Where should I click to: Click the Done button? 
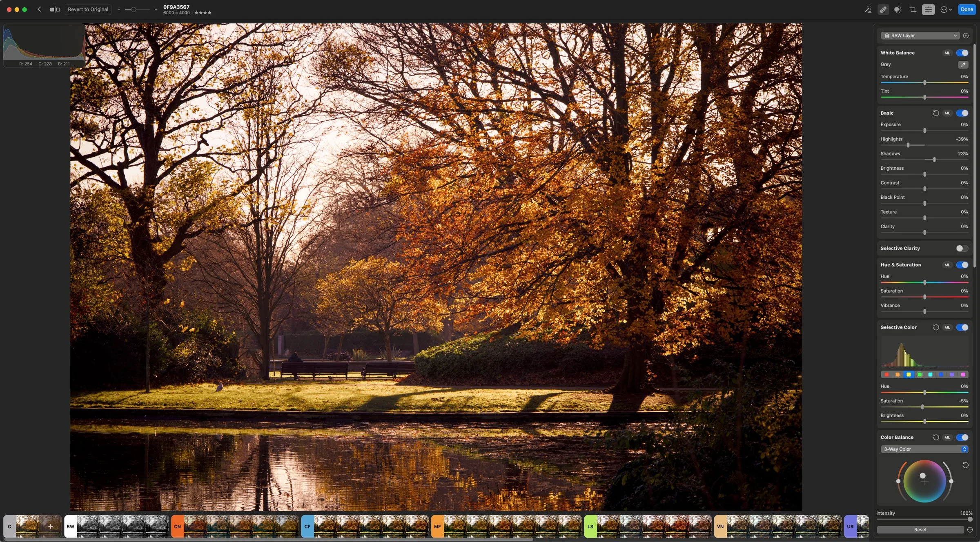pos(967,9)
